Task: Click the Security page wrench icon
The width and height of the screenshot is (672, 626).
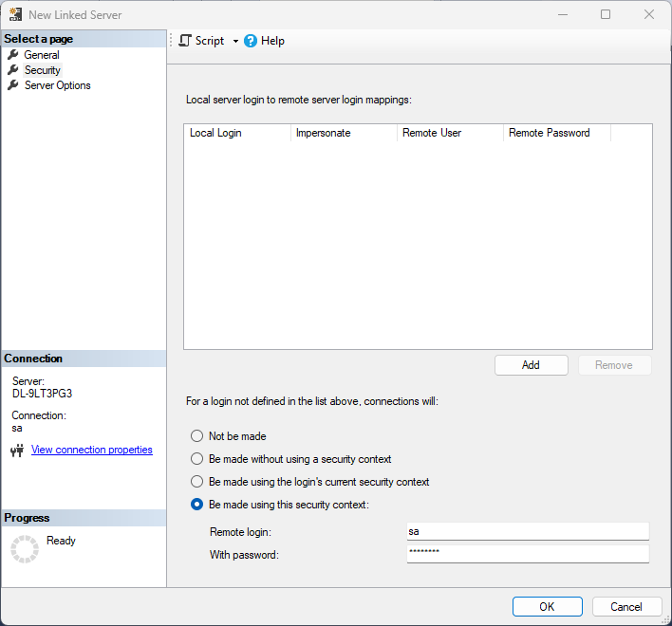Action: click(x=13, y=70)
